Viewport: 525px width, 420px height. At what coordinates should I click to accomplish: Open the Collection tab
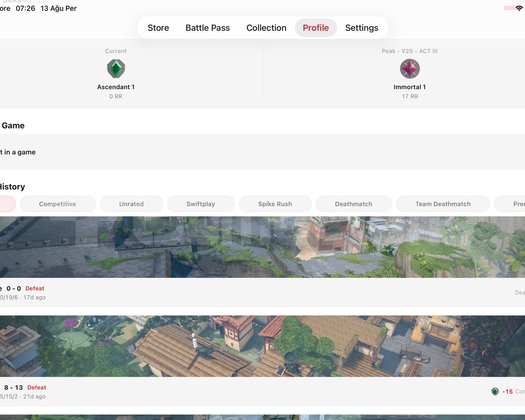pyautogui.click(x=266, y=28)
